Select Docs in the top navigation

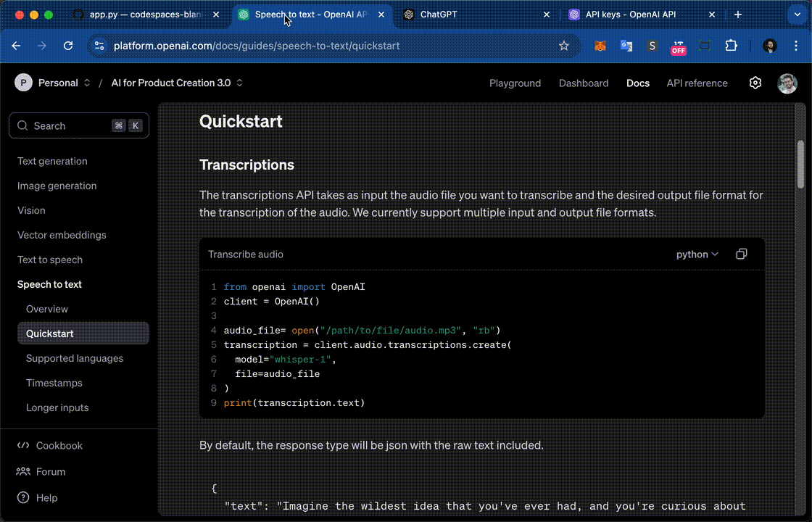637,83
